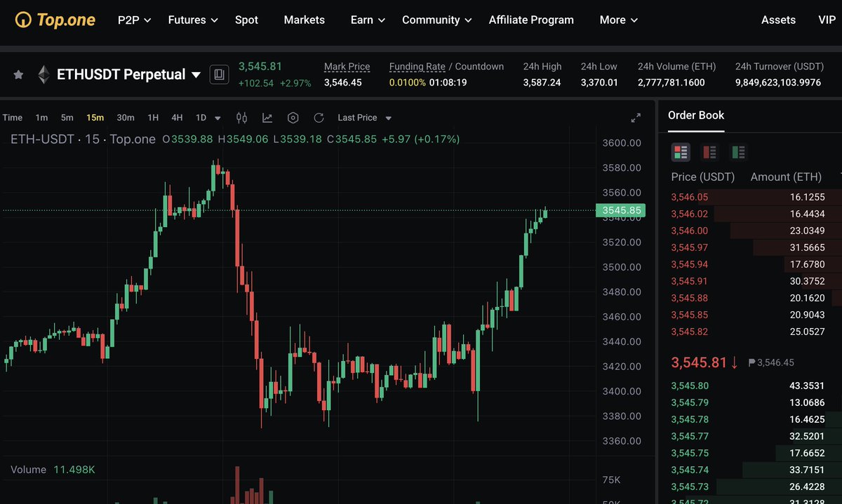
Task: Click the red down arrow by 3,545.81
Action: tap(734, 362)
